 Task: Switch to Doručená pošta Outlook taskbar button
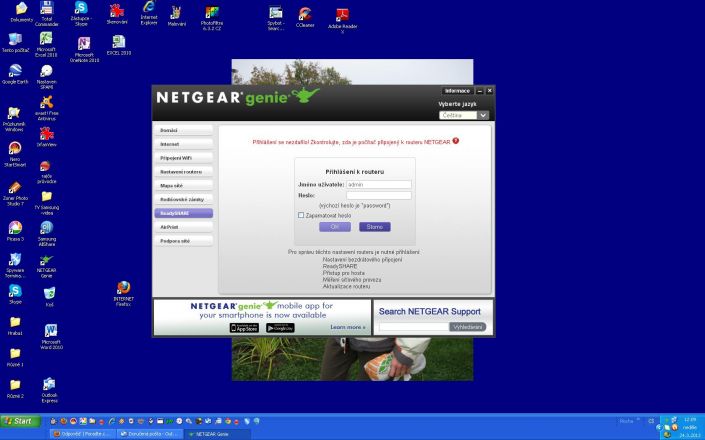[x=150, y=434]
